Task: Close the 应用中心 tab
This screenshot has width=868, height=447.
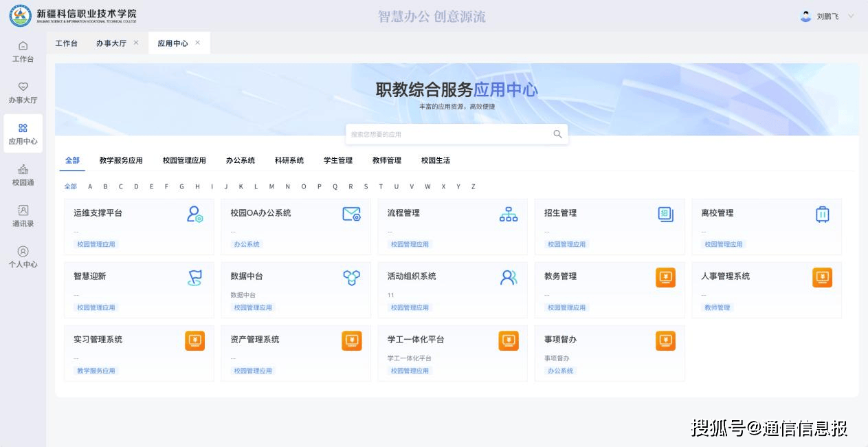Action: (x=198, y=43)
